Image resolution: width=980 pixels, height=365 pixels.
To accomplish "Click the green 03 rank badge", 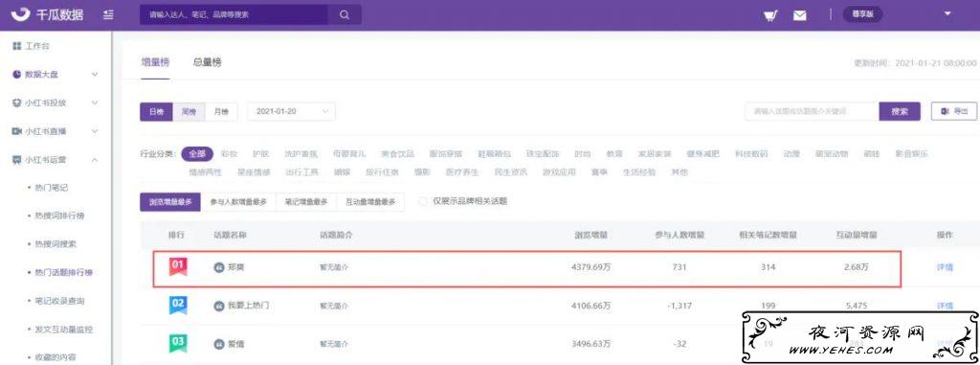I will (178, 343).
